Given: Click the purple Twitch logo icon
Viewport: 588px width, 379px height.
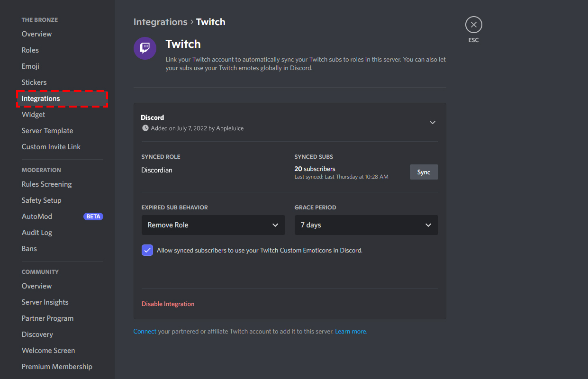Looking at the screenshot, I should pos(145,48).
